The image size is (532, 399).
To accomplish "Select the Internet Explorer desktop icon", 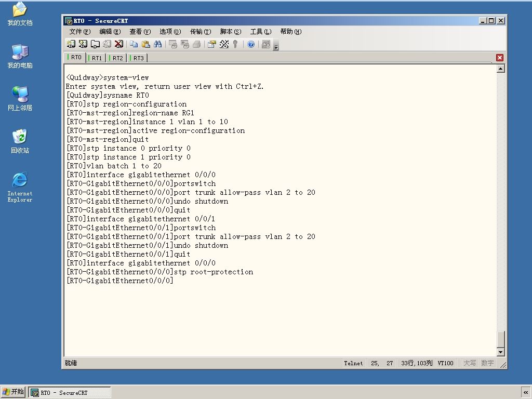I will 20,187.
